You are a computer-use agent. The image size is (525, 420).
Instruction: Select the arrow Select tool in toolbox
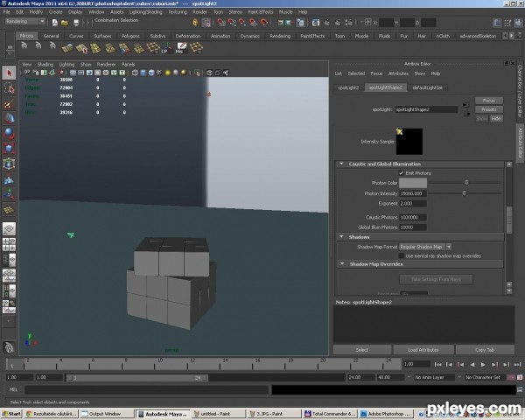click(x=9, y=73)
